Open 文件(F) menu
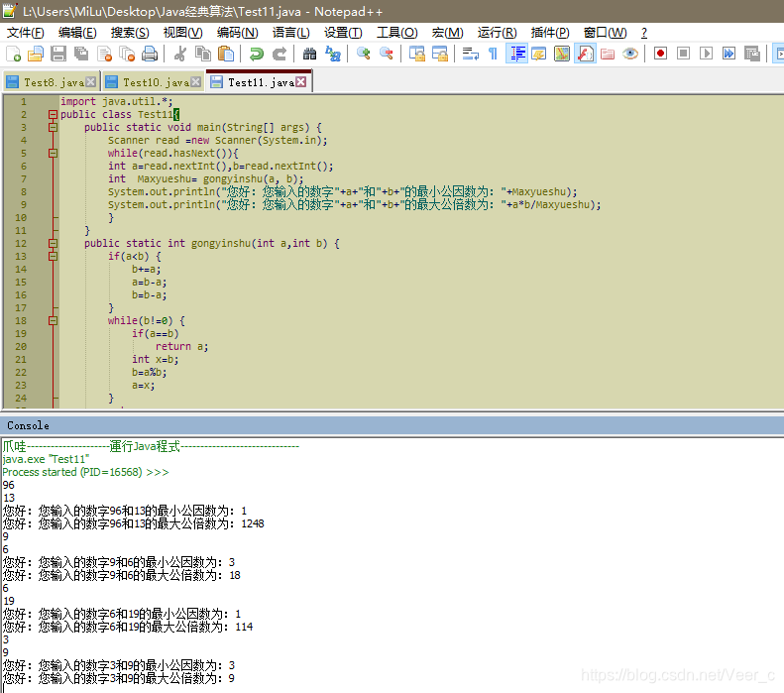This screenshot has height=693, width=784. click(26, 33)
